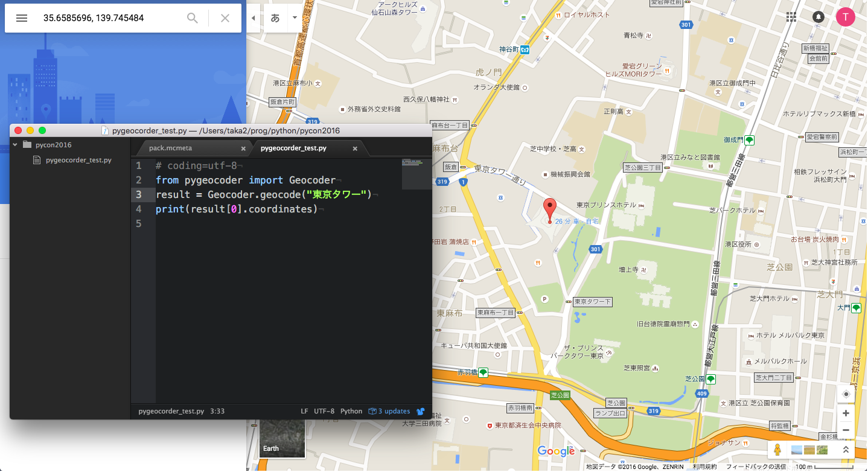
Task: Toggle the あ input method button
Action: tap(275, 18)
